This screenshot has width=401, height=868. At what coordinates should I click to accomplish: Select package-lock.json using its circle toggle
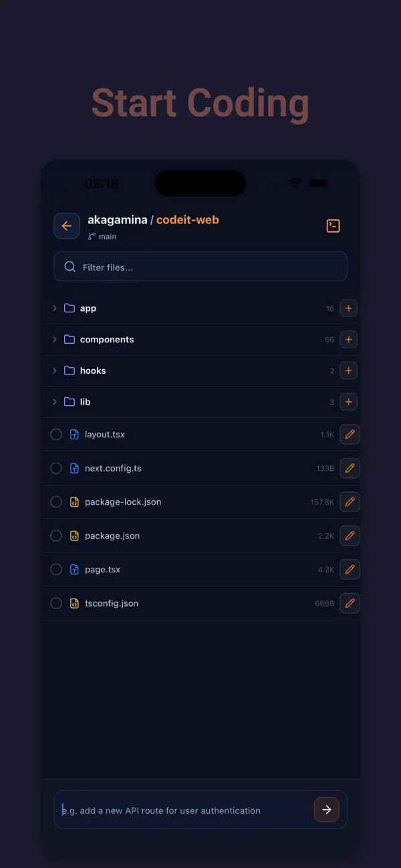(x=56, y=502)
